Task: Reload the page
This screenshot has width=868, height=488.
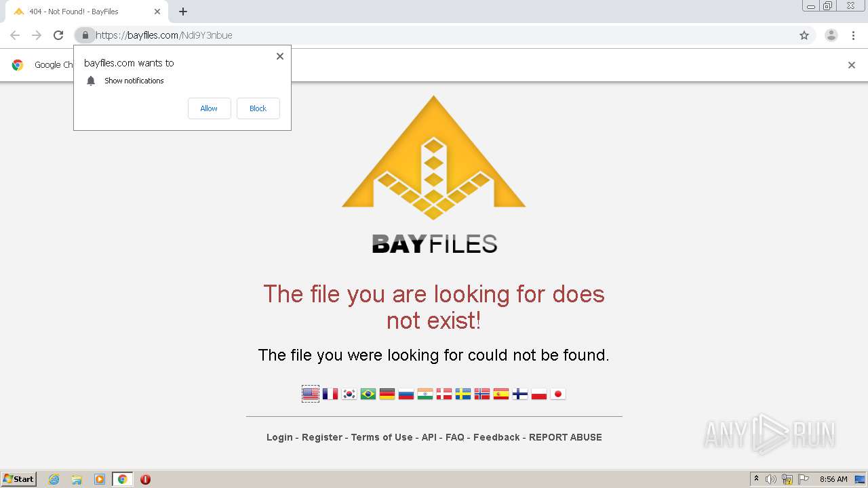Action: 58,35
